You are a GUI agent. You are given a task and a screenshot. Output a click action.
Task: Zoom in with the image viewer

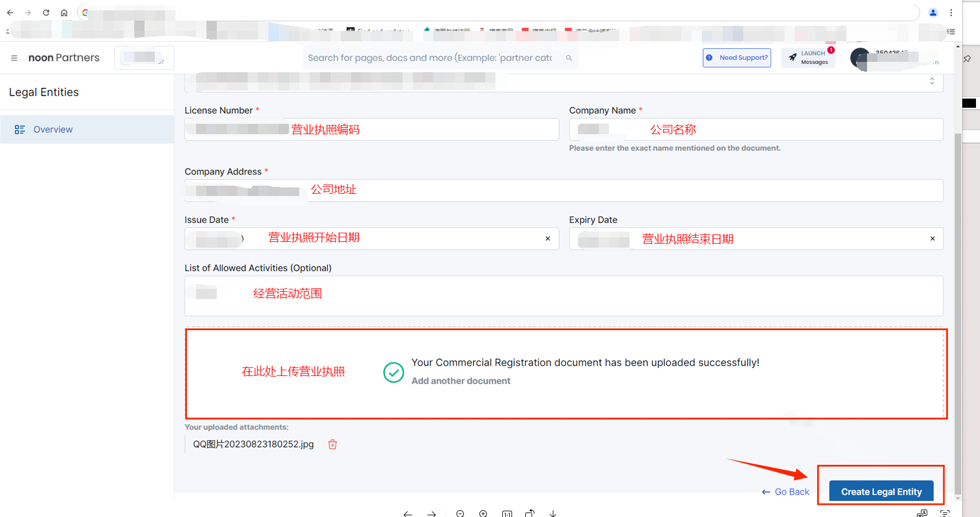pyautogui.click(x=483, y=513)
